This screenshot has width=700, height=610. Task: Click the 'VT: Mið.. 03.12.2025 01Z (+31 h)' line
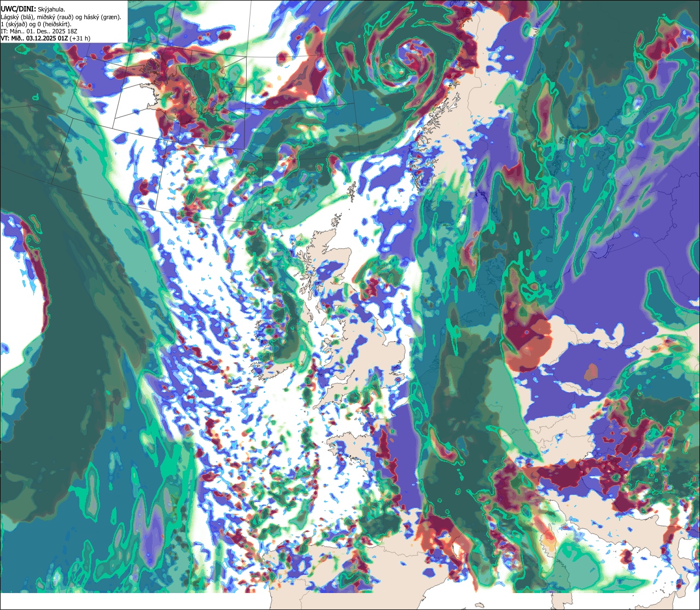coord(46,38)
